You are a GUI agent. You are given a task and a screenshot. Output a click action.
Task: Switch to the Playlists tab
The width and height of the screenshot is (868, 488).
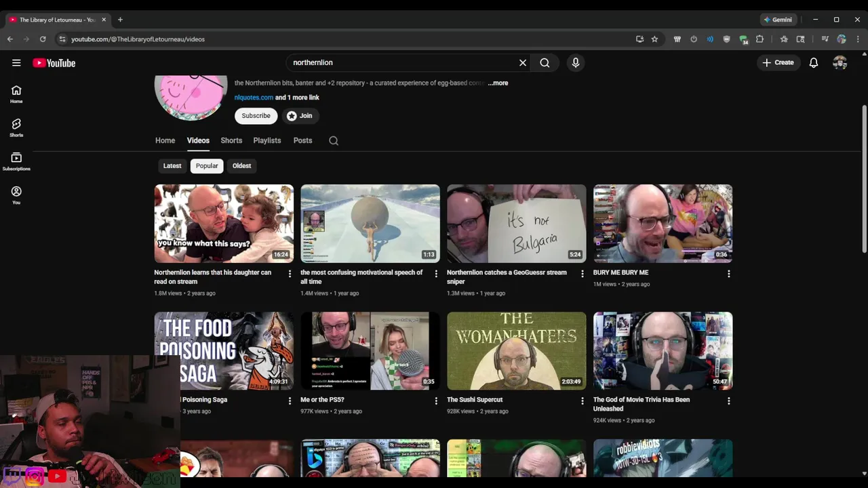267,141
